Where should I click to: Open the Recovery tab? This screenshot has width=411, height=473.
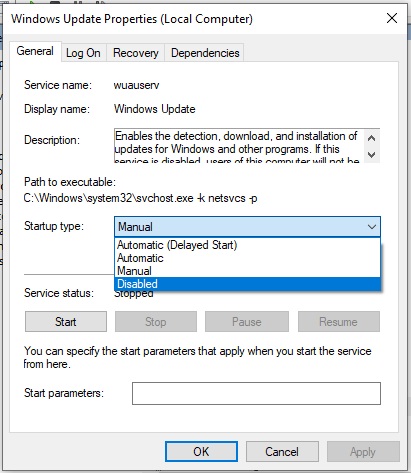(135, 53)
